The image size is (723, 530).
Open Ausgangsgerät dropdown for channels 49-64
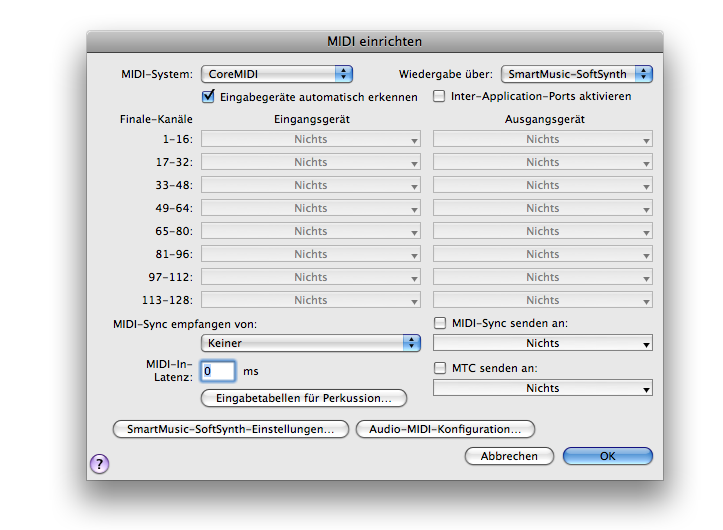(x=543, y=208)
